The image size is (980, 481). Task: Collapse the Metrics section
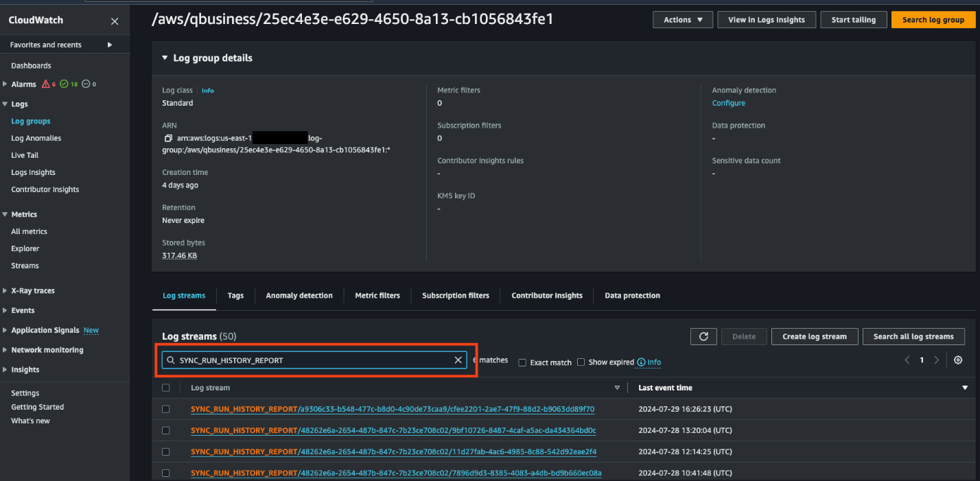[x=5, y=214]
